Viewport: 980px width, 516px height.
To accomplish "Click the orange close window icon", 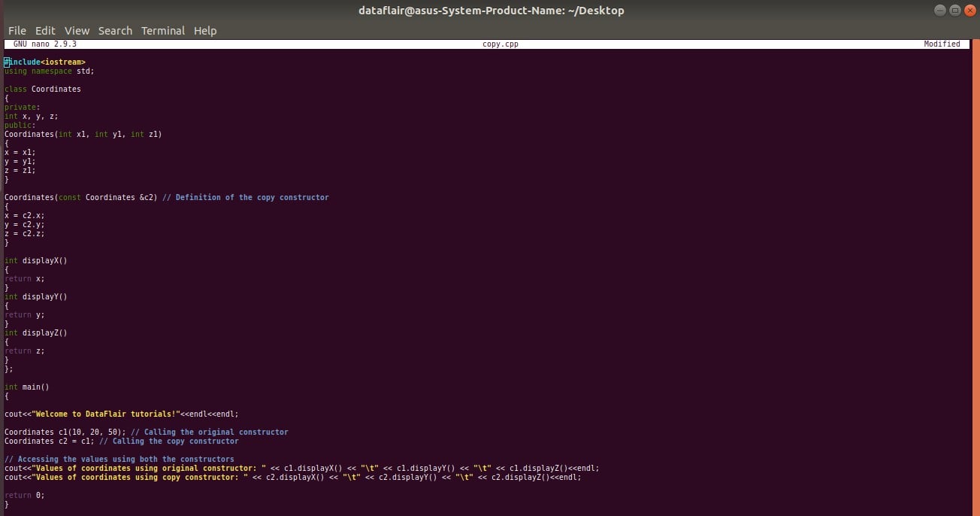I will (970, 10).
